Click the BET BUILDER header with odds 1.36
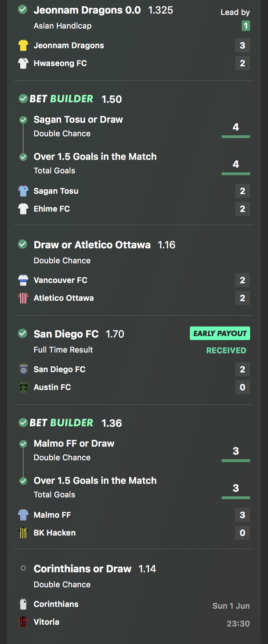This screenshot has height=644, width=268. tap(70, 423)
